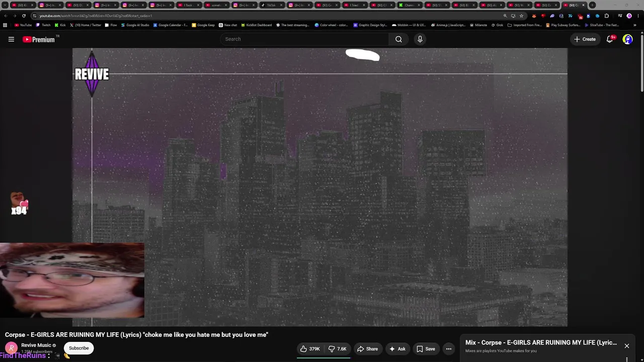Viewport: 644px width, 362px height.
Task: Open Chrome apps grid in bookmarks bar
Action: coord(5,25)
